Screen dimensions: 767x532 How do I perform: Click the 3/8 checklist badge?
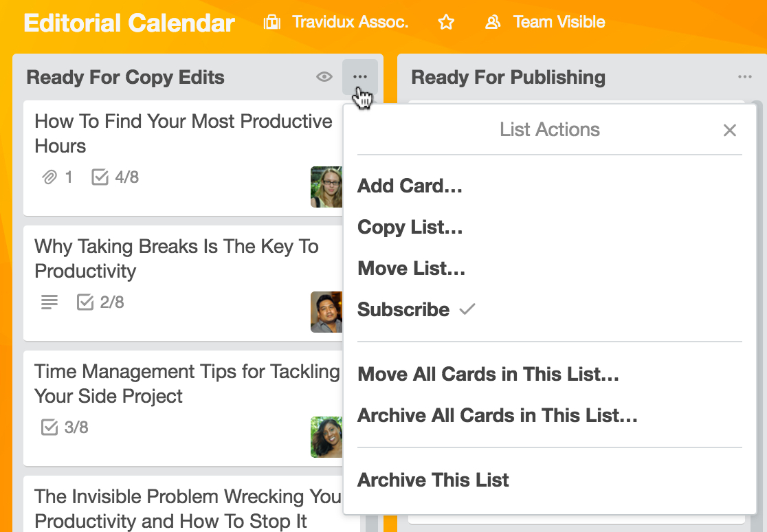pos(65,428)
